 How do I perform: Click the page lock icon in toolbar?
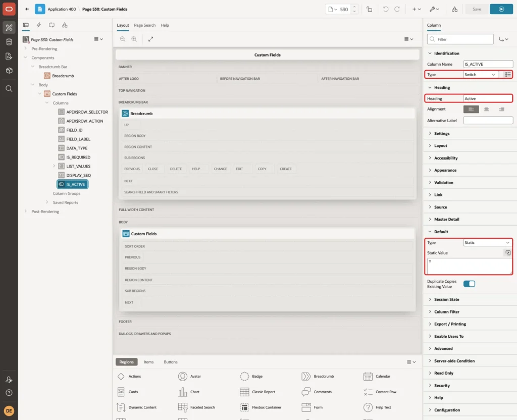coord(369,9)
